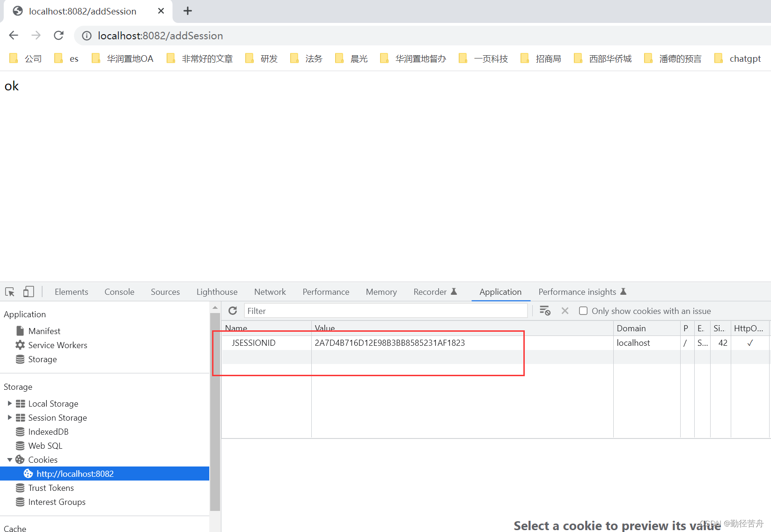Reload the page with the refresh icon
The image size is (771, 532).
click(x=59, y=36)
